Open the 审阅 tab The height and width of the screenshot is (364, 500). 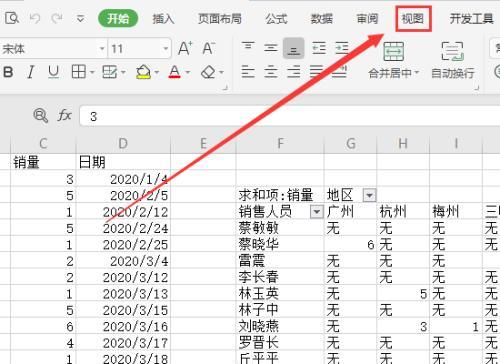click(x=367, y=19)
